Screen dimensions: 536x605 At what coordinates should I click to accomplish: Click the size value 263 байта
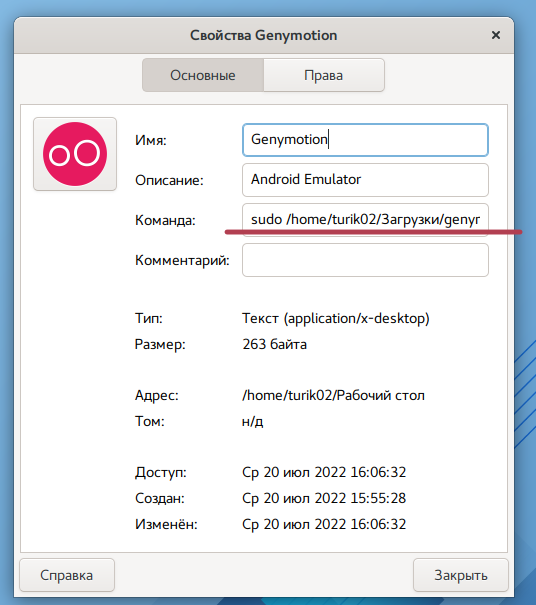tap(274, 344)
